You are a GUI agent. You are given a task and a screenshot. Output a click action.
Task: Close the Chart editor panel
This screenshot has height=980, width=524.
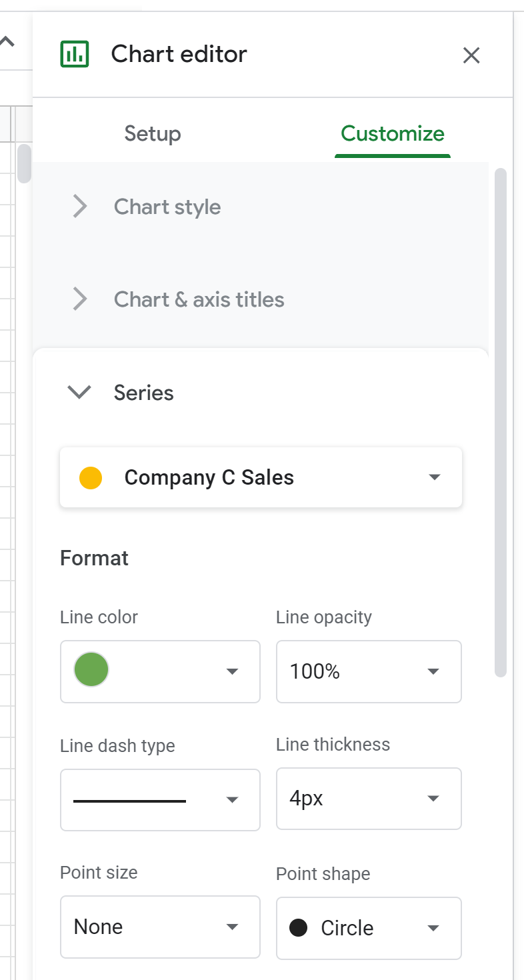coord(471,55)
